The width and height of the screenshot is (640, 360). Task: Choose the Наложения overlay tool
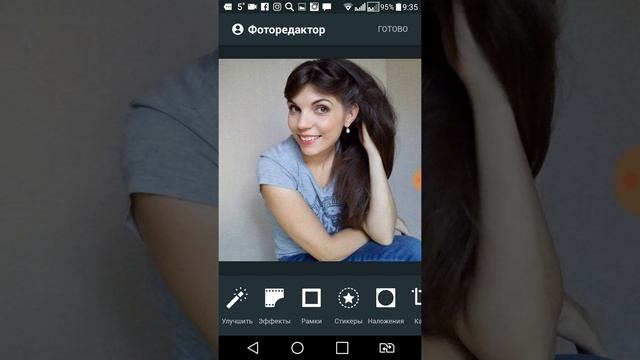(386, 305)
